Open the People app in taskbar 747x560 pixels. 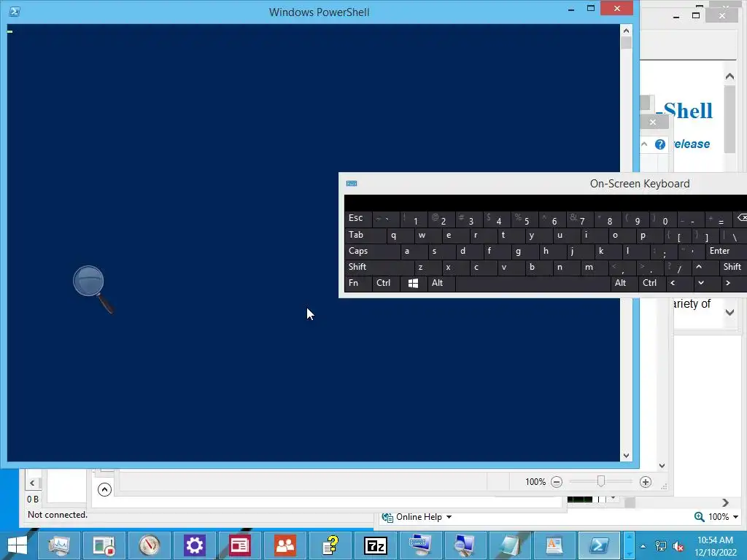pos(285,545)
